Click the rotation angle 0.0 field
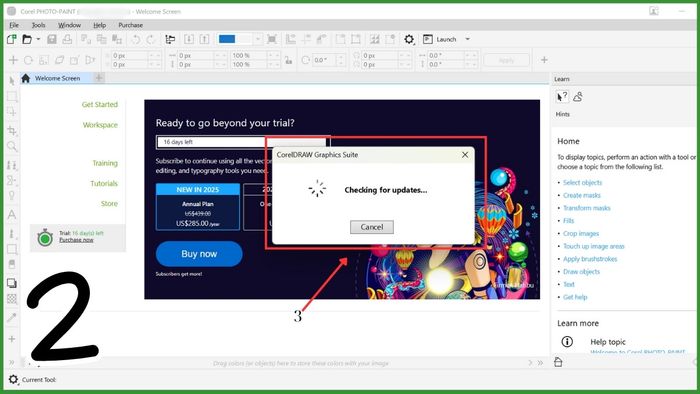 (324, 60)
